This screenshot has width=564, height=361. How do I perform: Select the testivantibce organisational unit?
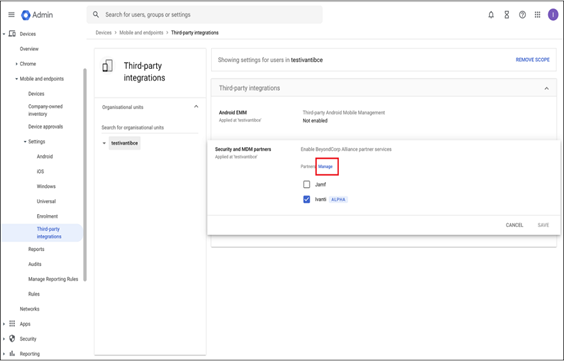point(124,143)
